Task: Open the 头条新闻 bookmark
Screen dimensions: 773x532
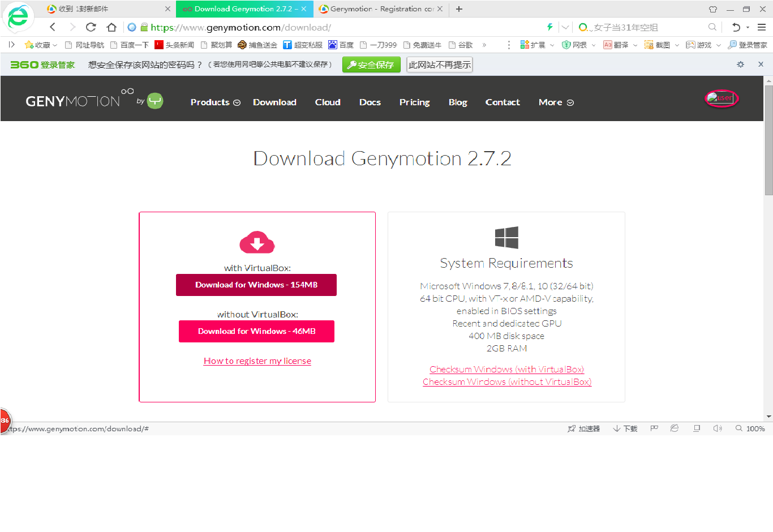Action: (x=175, y=45)
